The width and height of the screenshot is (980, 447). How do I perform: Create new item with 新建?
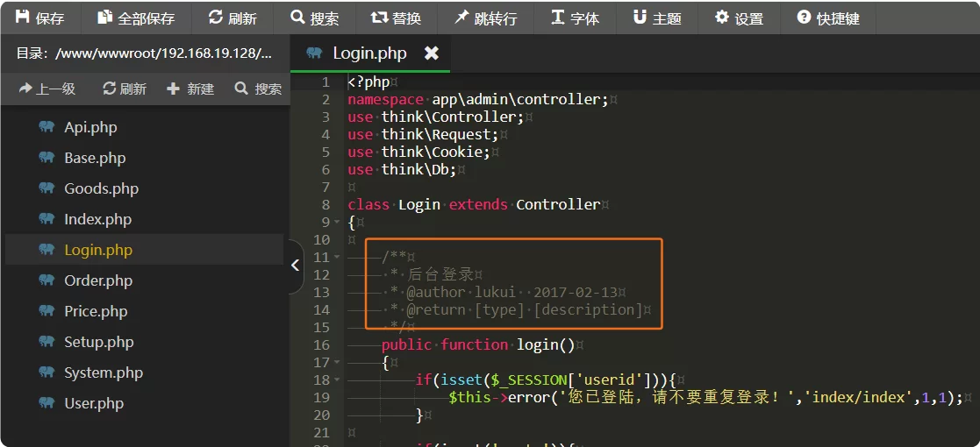click(190, 89)
